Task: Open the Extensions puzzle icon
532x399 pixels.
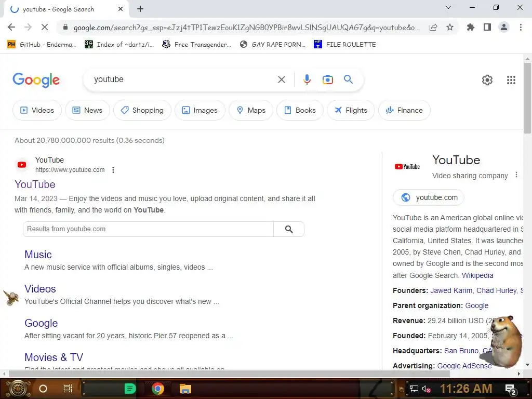Action: pos(470,27)
